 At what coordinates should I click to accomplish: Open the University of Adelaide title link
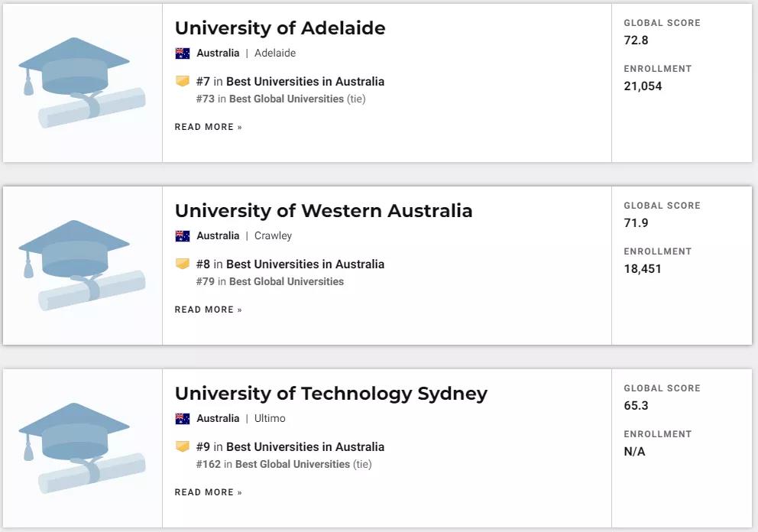pos(280,28)
